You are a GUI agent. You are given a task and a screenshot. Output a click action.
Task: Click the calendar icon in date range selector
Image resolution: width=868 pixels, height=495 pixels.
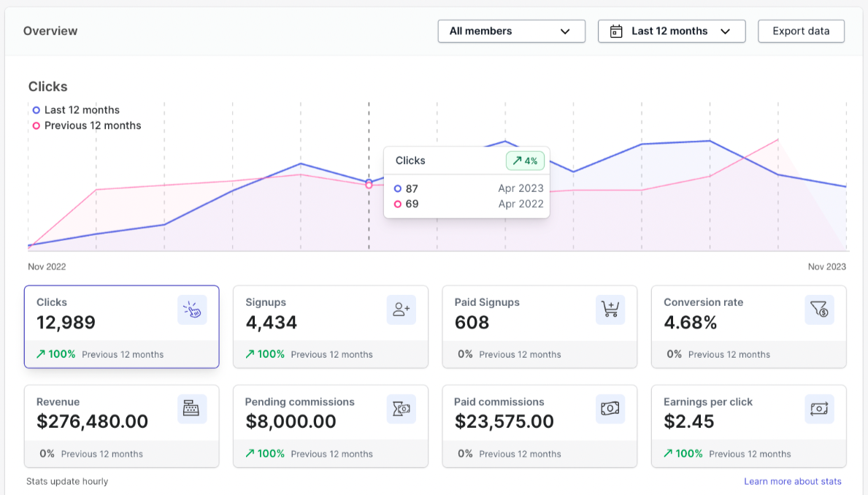[x=616, y=31]
